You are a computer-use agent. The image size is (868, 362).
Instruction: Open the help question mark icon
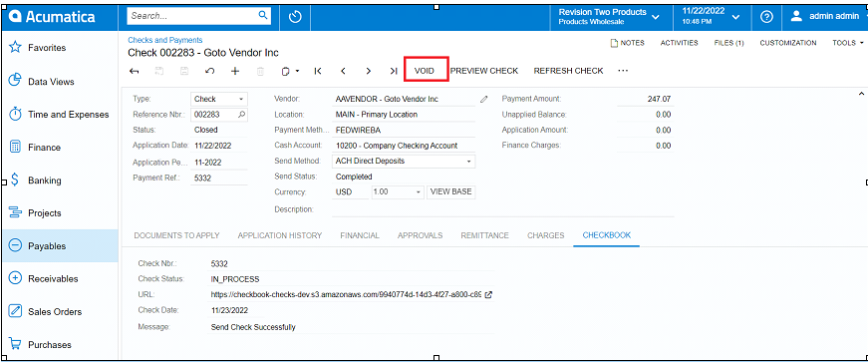click(766, 17)
